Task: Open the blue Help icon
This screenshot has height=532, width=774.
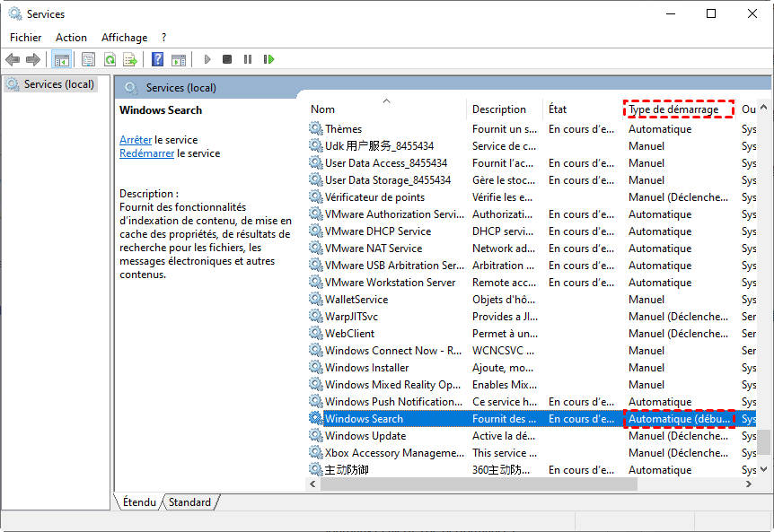Action: [157, 59]
